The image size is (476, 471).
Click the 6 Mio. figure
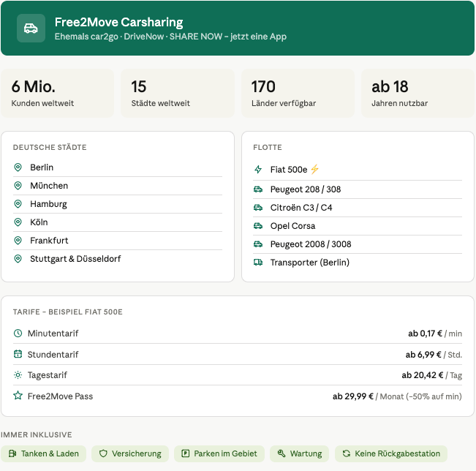[x=34, y=86]
